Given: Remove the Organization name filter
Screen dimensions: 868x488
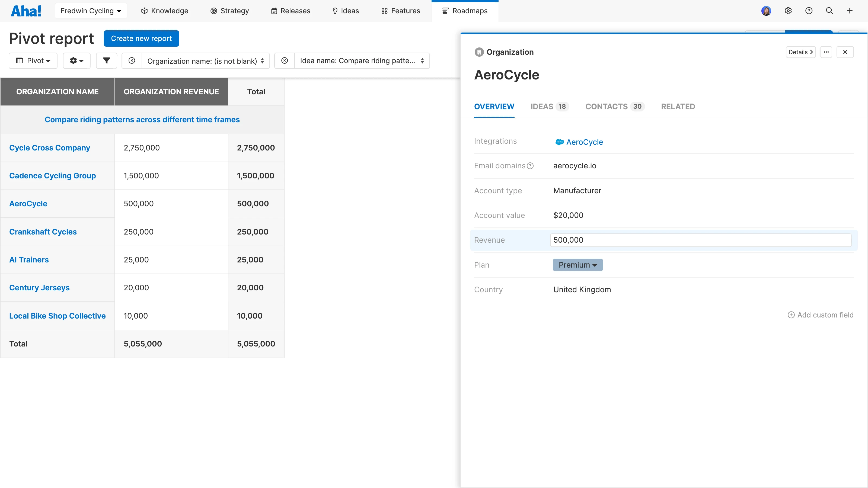Looking at the screenshot, I should pyautogui.click(x=132, y=61).
